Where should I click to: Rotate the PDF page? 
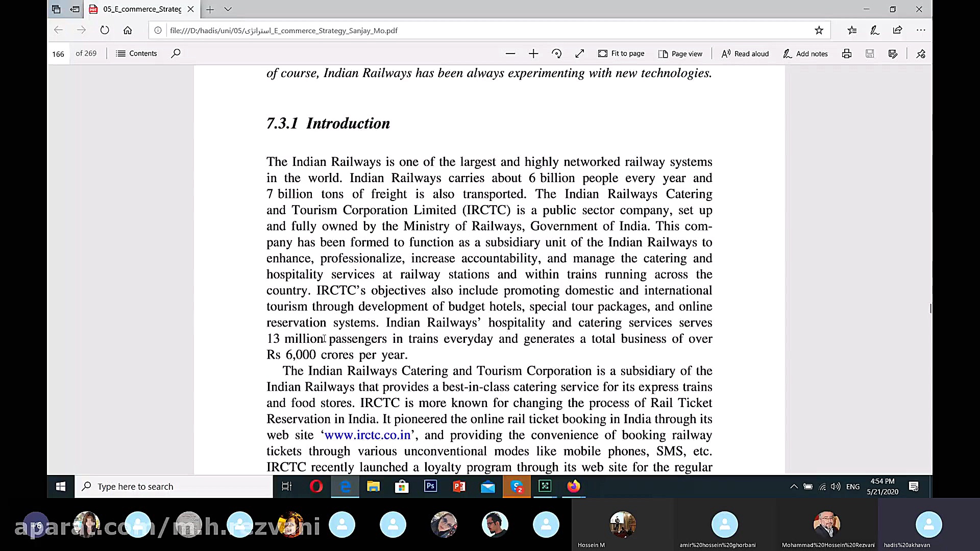pos(556,54)
